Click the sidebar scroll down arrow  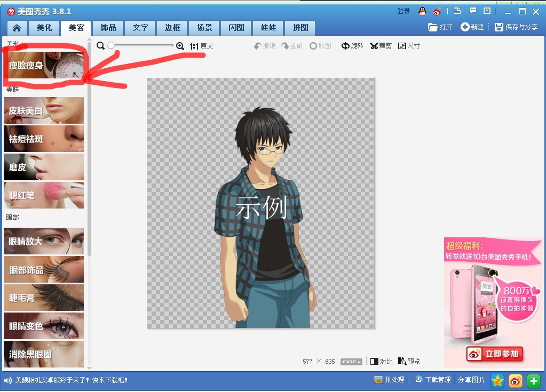[x=90, y=367]
